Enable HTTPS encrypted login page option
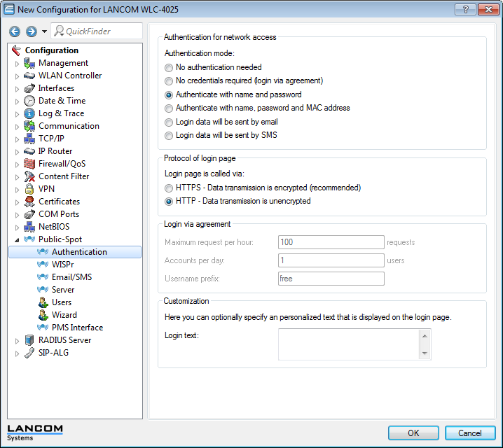 (168, 188)
